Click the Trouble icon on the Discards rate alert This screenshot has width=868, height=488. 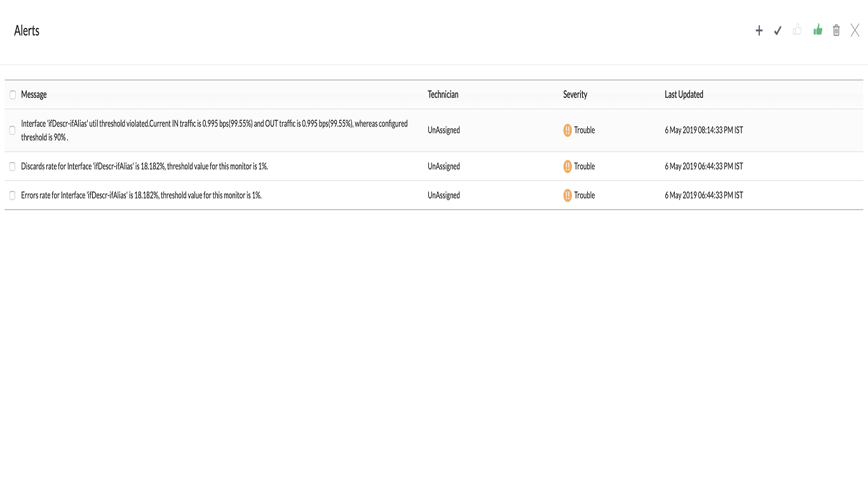(567, 166)
